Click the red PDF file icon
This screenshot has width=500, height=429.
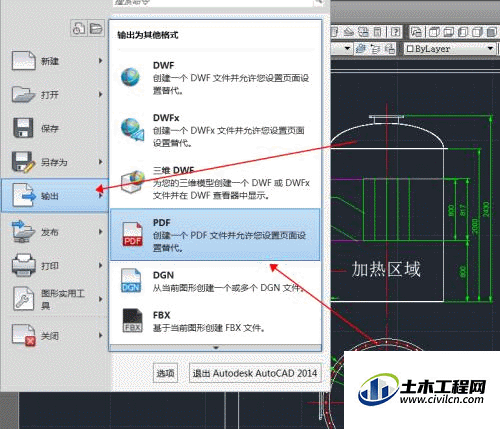coord(133,234)
